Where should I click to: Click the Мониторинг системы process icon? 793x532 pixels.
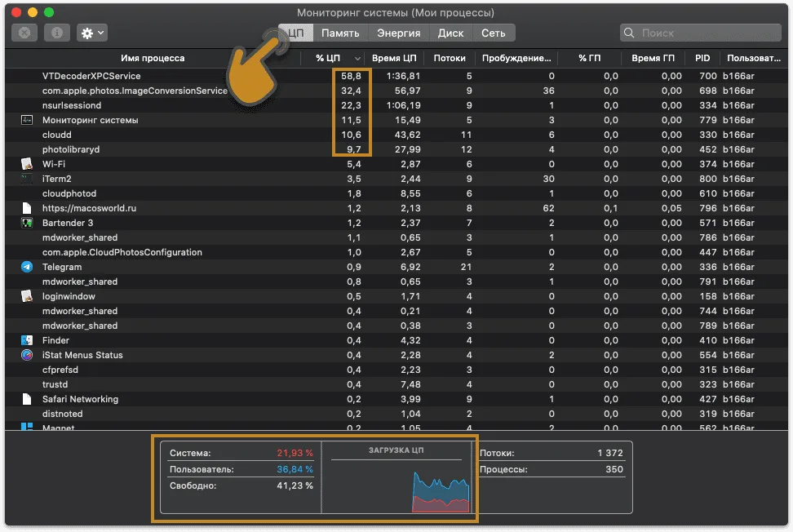pyautogui.click(x=27, y=121)
